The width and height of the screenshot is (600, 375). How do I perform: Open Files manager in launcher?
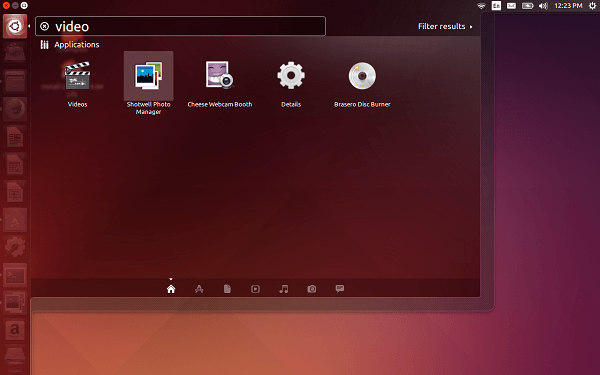pos(15,82)
